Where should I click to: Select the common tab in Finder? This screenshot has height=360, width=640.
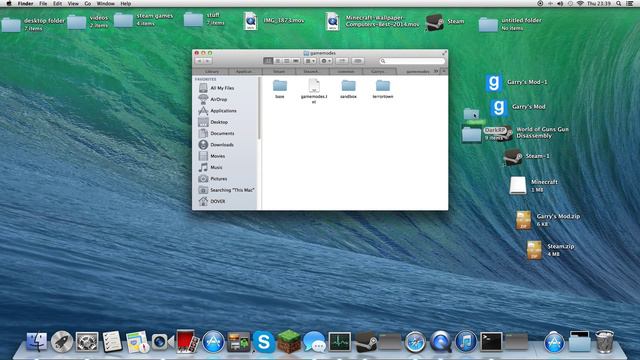(345, 71)
